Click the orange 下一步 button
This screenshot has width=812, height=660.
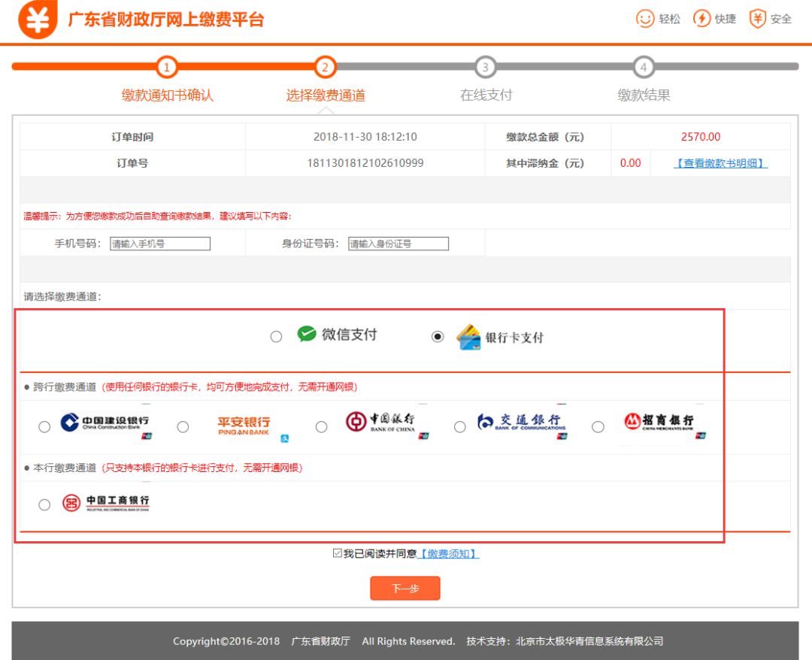coord(405,588)
